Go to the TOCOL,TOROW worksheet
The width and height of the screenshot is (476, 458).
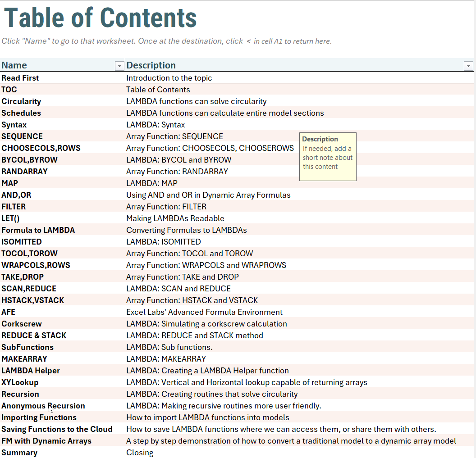(x=29, y=254)
